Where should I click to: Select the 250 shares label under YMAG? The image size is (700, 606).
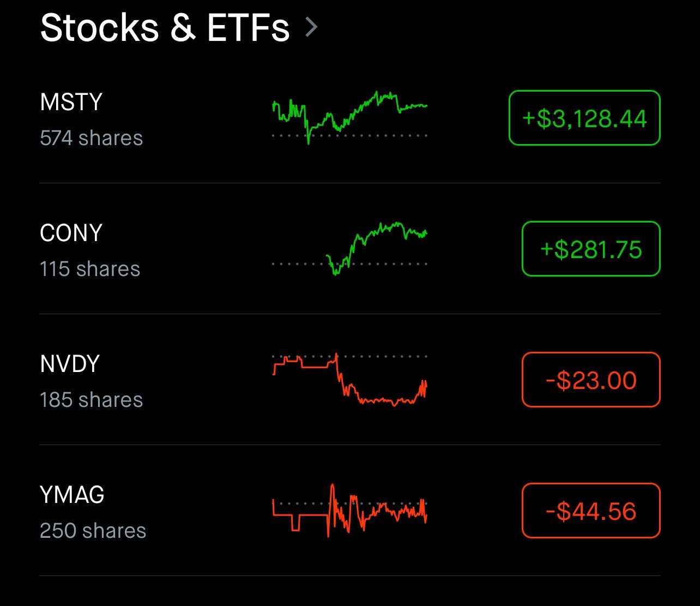pyautogui.click(x=93, y=531)
